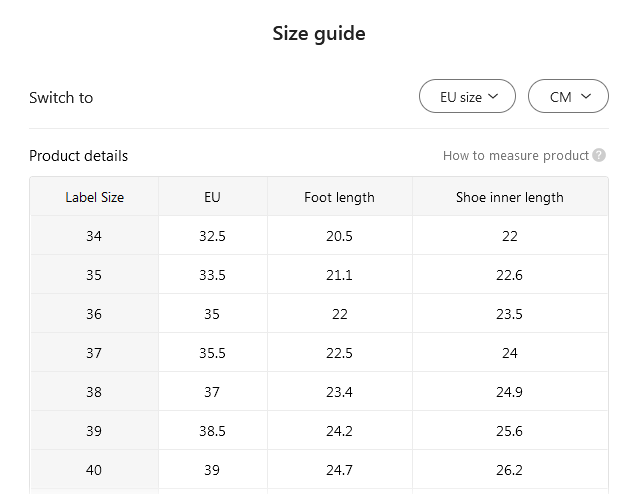Click How to measure product link
This screenshot has width=618, height=494.
point(516,156)
